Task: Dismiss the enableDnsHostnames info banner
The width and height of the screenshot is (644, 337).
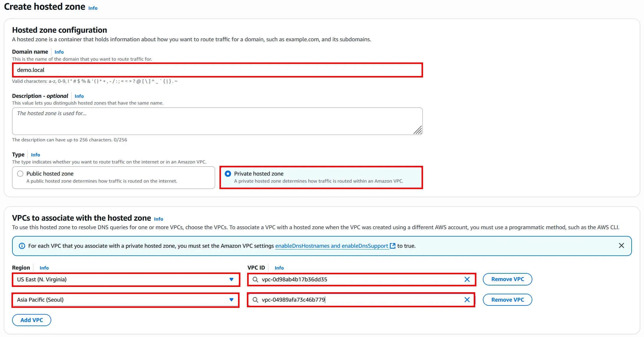Action: point(621,246)
